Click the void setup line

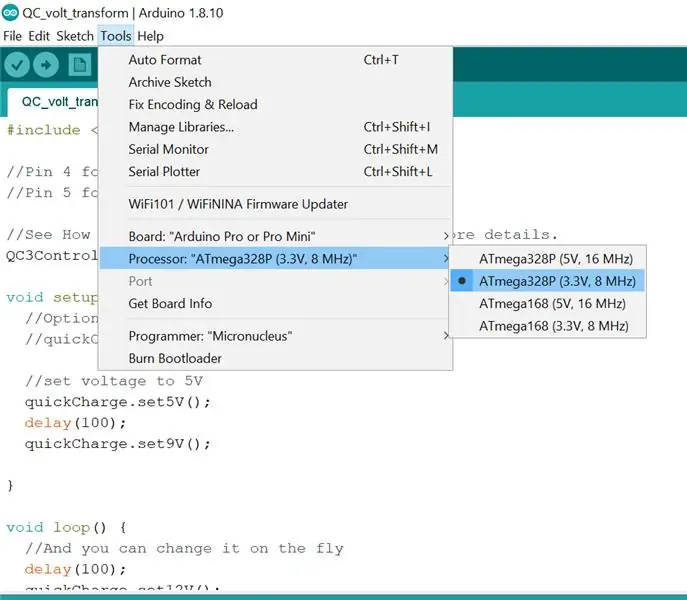tap(52, 298)
